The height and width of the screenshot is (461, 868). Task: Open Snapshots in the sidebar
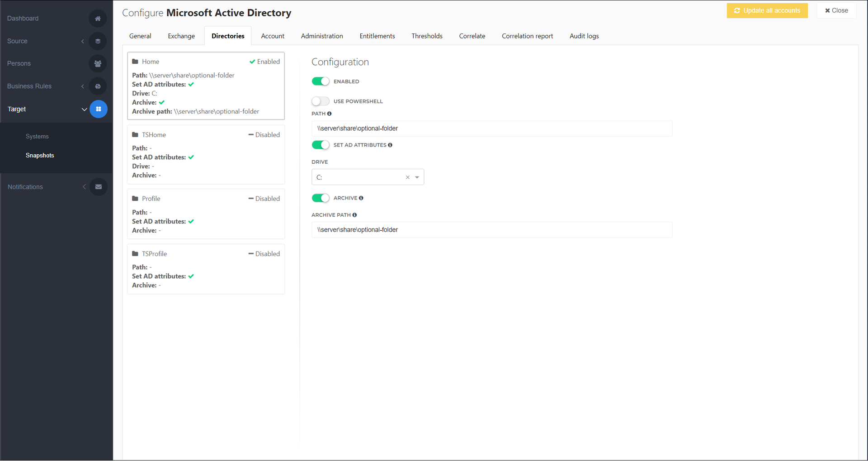pyautogui.click(x=40, y=156)
